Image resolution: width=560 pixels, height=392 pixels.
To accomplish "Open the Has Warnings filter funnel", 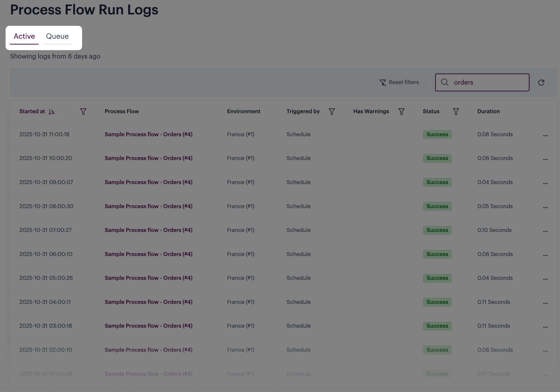I will pos(401,111).
